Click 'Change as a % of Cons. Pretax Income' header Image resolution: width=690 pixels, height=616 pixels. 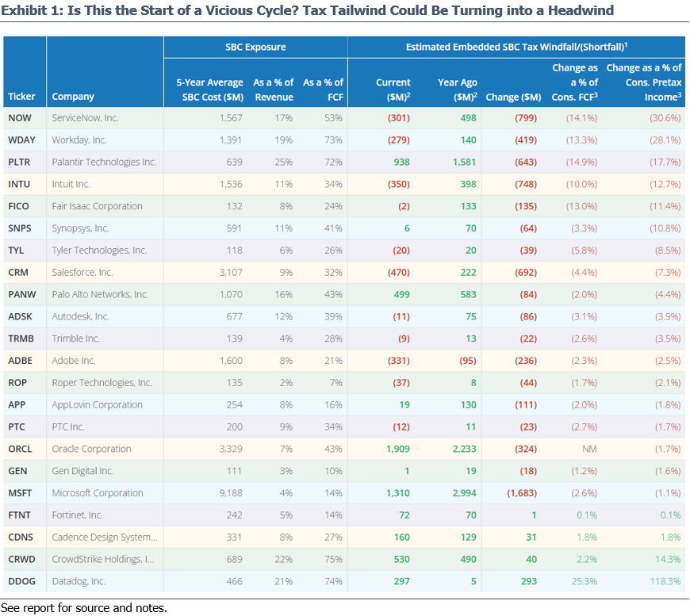point(644,82)
